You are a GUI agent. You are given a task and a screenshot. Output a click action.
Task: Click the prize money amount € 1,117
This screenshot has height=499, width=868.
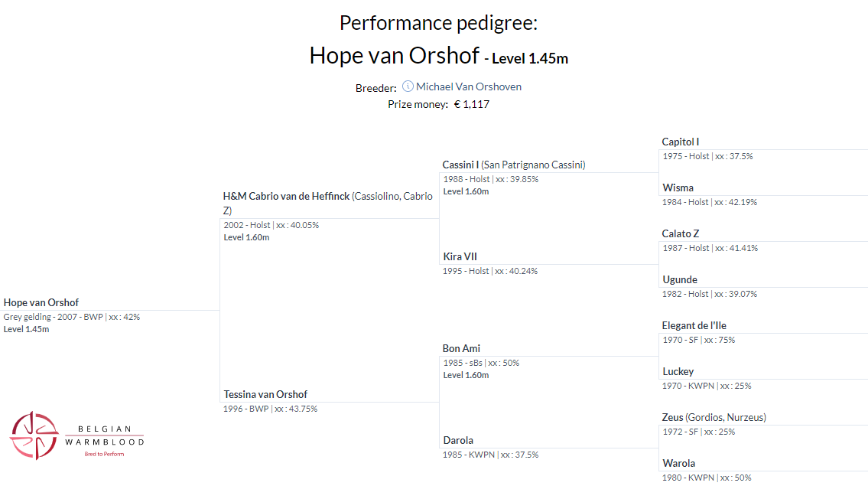point(471,104)
